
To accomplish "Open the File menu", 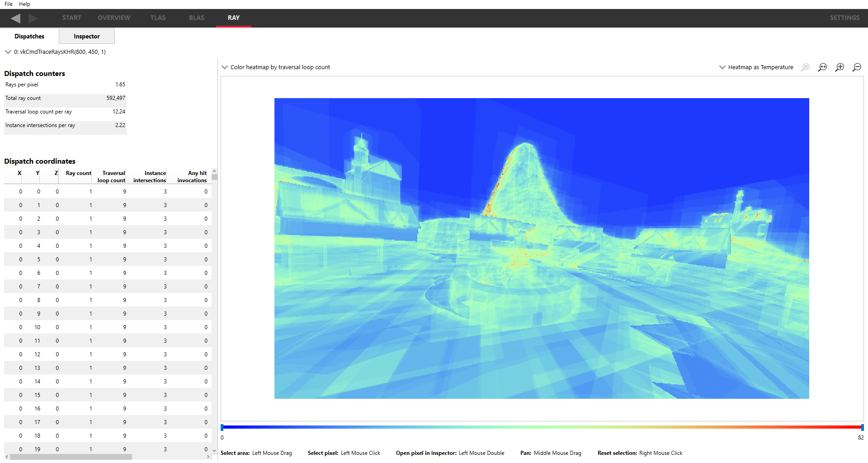I will tap(9, 4).
